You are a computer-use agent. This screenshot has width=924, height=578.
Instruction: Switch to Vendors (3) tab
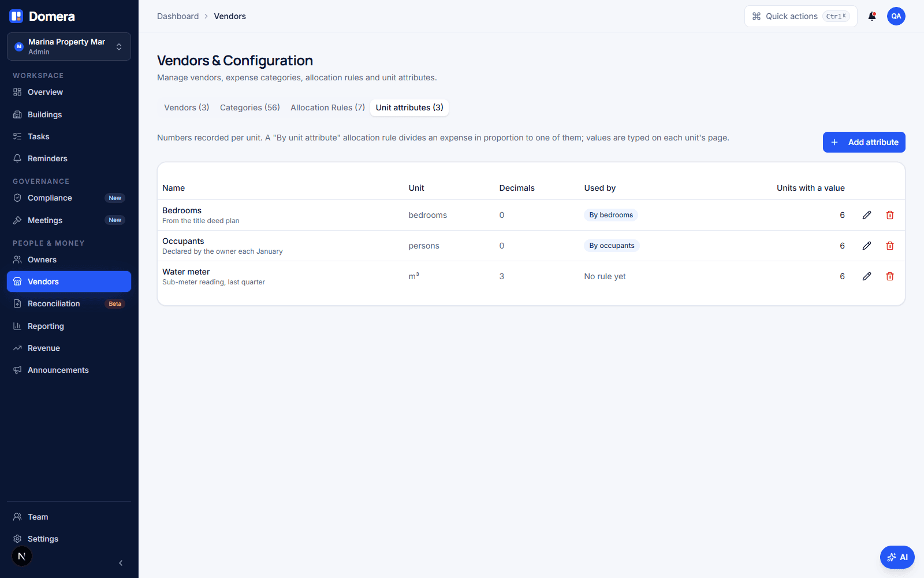187,108
